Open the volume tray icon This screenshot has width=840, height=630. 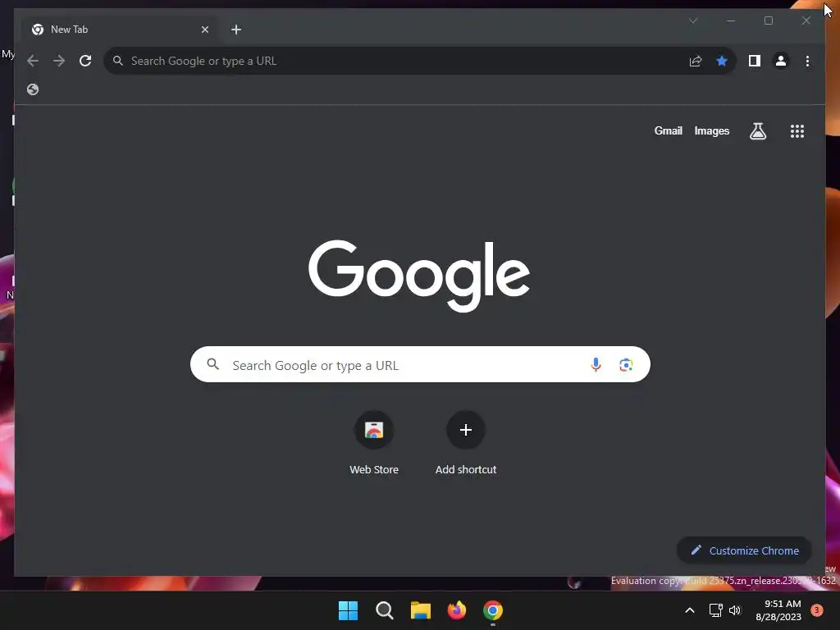[x=735, y=610]
